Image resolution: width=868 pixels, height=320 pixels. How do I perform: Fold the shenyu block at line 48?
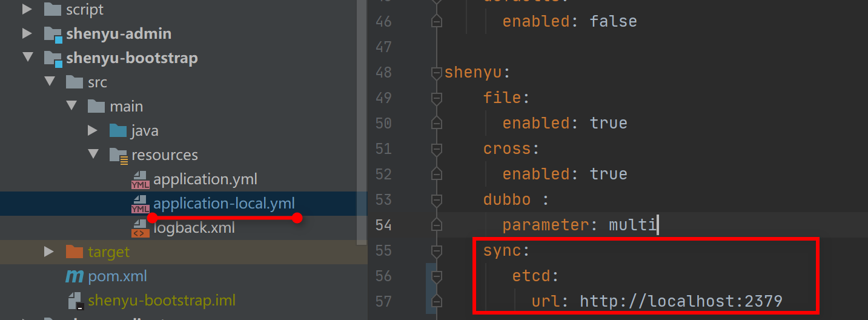(436, 73)
